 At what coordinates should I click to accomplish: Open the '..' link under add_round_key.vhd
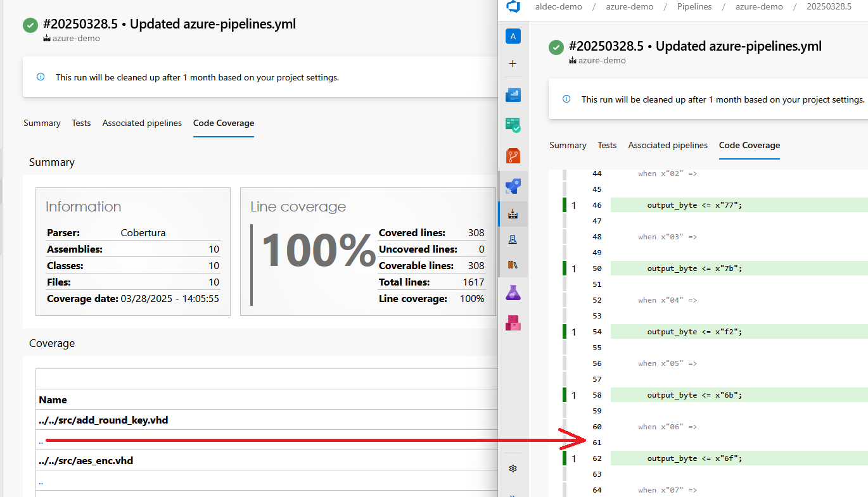[x=41, y=441]
